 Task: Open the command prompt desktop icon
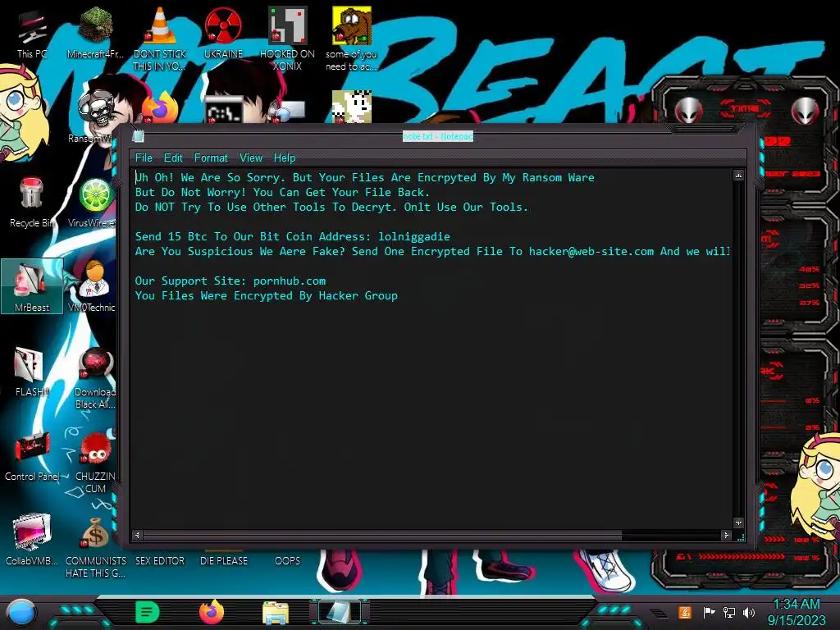tap(224, 110)
